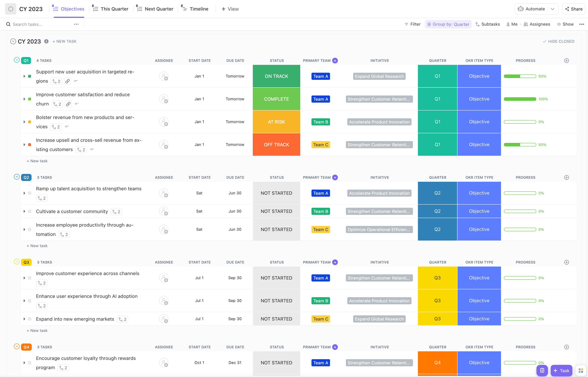Open the Automate dropdown arrow

553,9
